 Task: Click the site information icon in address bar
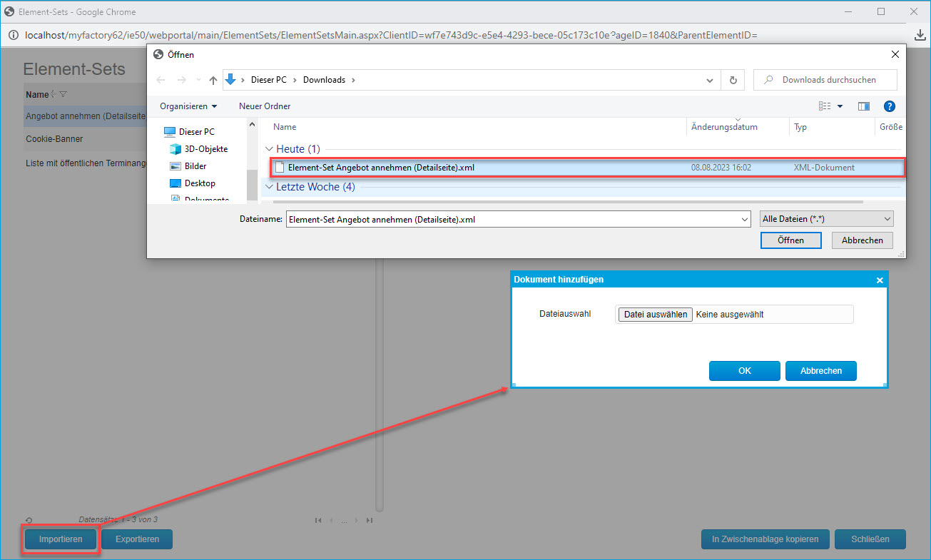click(x=12, y=35)
